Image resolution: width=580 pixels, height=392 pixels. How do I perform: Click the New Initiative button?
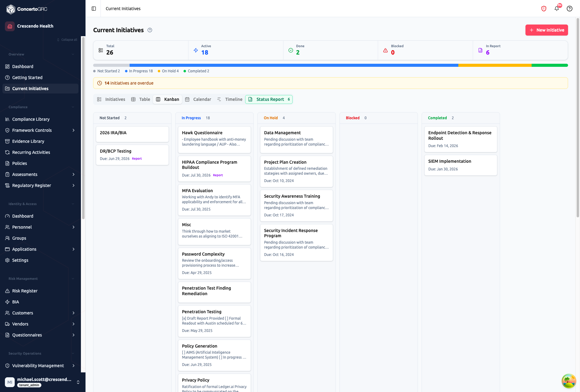[x=547, y=30]
